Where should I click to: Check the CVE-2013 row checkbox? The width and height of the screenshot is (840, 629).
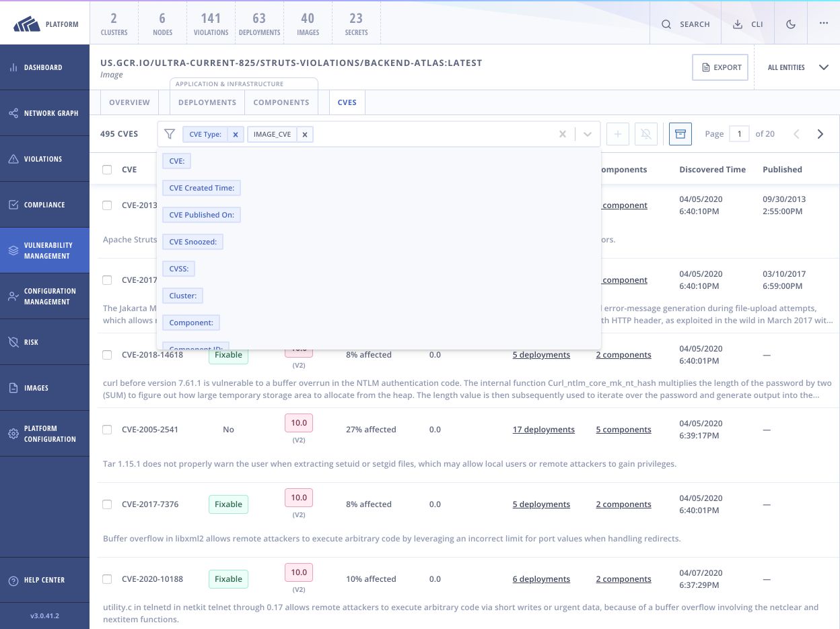tap(107, 205)
